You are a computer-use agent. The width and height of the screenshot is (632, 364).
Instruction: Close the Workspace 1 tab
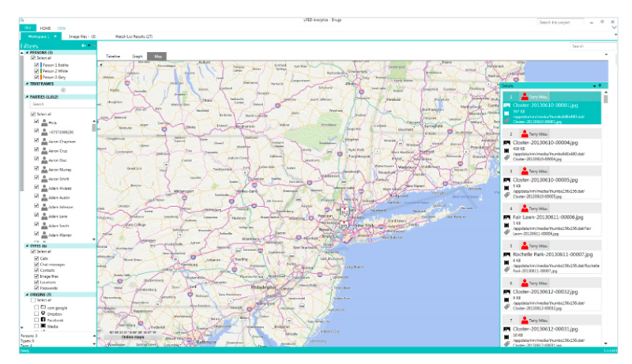pyautogui.click(x=55, y=36)
